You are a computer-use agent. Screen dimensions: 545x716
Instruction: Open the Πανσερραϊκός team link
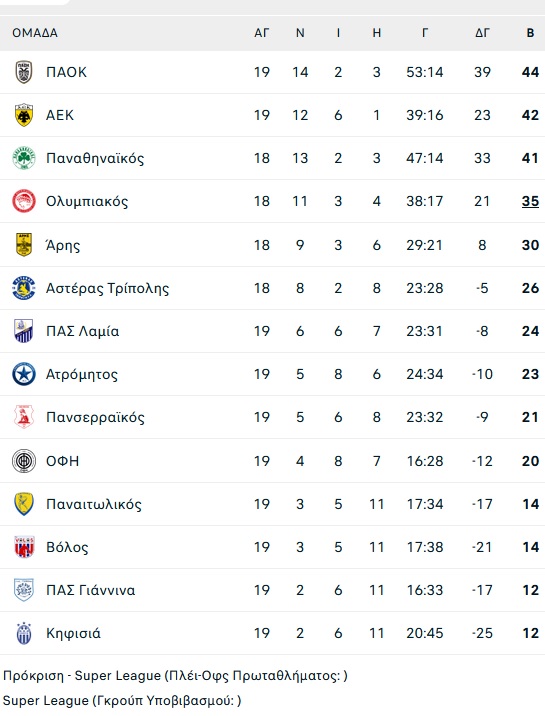[95, 417]
